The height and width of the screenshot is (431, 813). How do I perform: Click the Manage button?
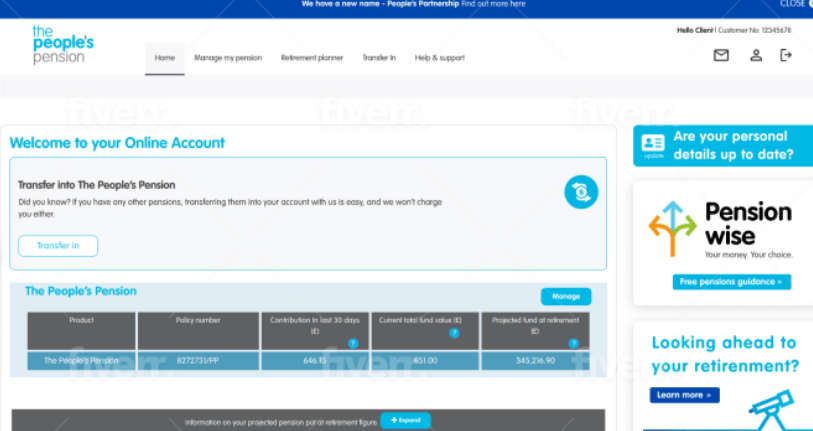point(566,297)
